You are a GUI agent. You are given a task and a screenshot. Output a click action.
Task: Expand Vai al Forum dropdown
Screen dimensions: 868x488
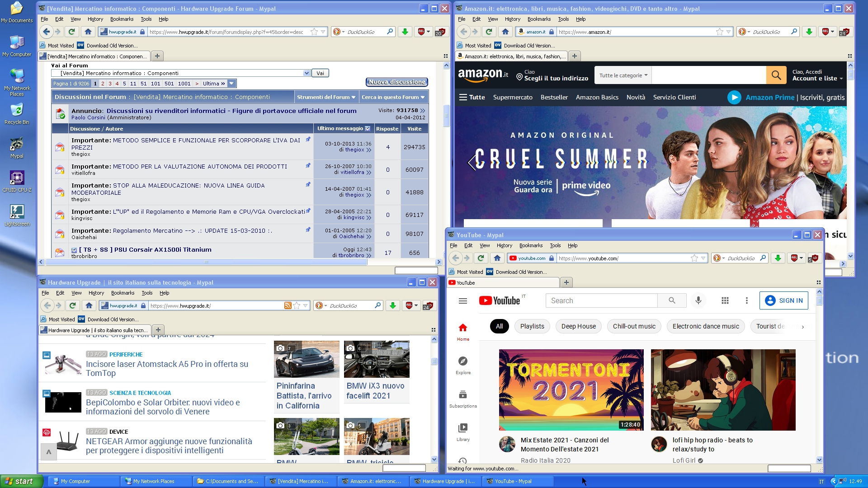(307, 73)
